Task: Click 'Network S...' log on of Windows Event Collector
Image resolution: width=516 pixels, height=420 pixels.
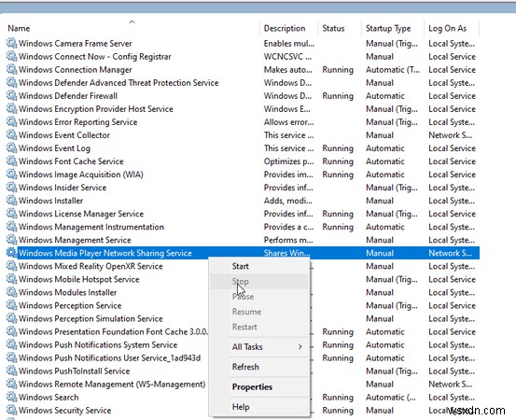Action: tap(450, 135)
